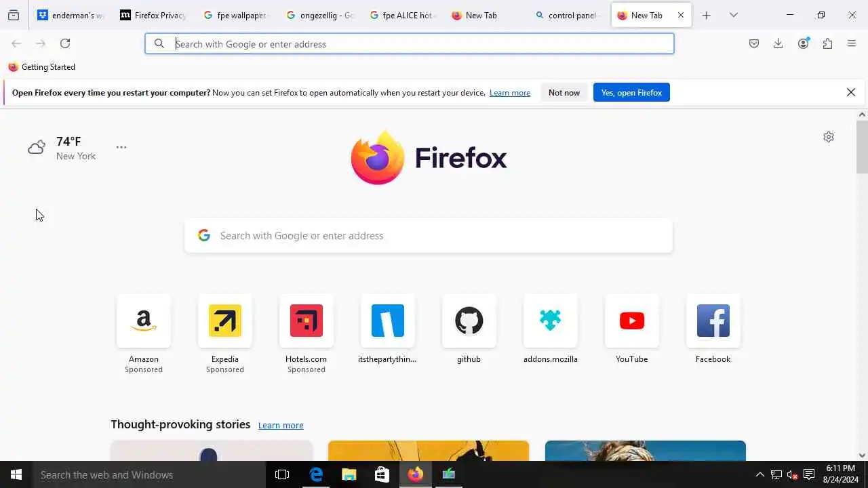Open the rightmost blue story thumbnail
Viewport: 868px width, 488px height.
(646, 451)
